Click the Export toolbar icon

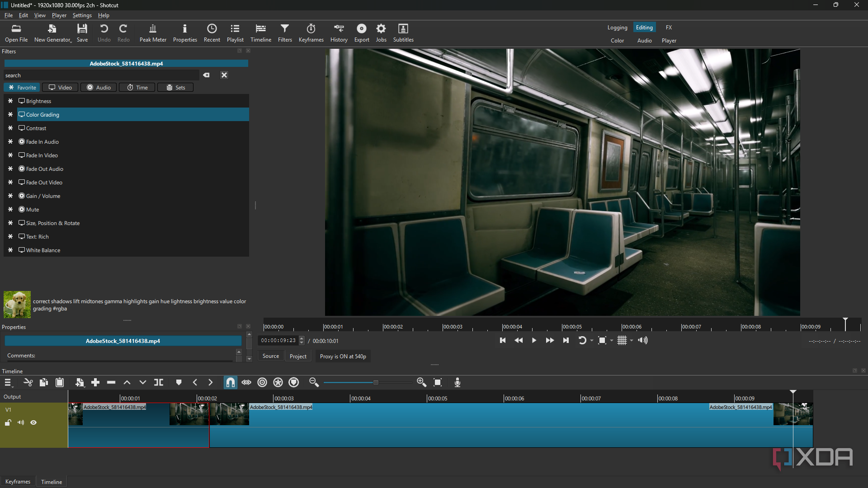point(362,33)
